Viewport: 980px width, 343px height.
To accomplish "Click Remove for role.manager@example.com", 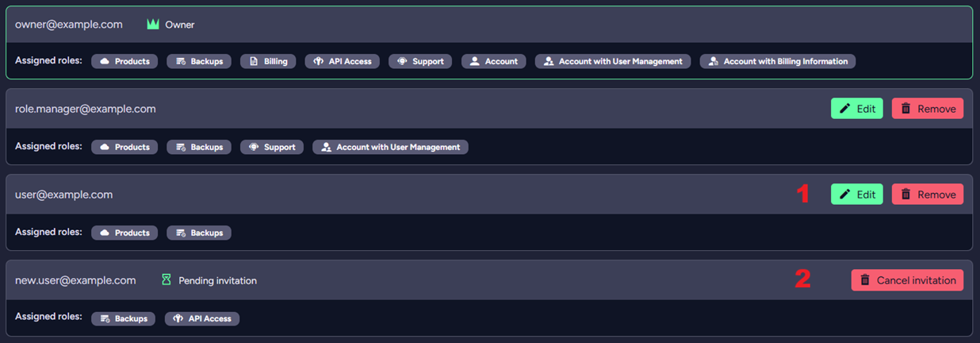I will 928,109.
